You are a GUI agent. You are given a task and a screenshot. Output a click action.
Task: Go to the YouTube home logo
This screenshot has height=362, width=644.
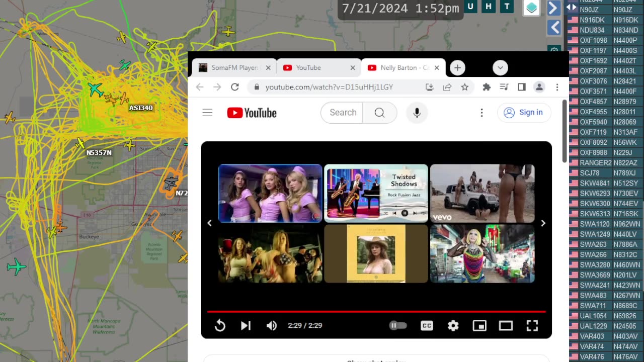click(x=252, y=113)
